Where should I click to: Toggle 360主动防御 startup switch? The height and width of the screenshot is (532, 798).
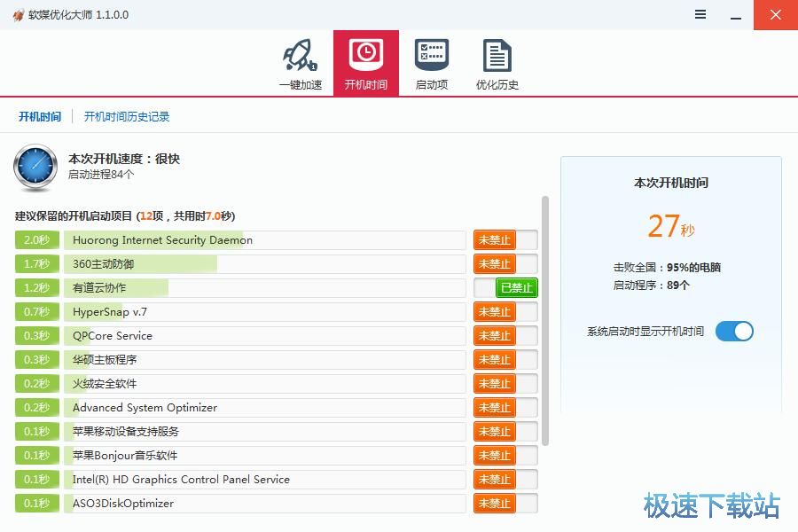tap(505, 263)
